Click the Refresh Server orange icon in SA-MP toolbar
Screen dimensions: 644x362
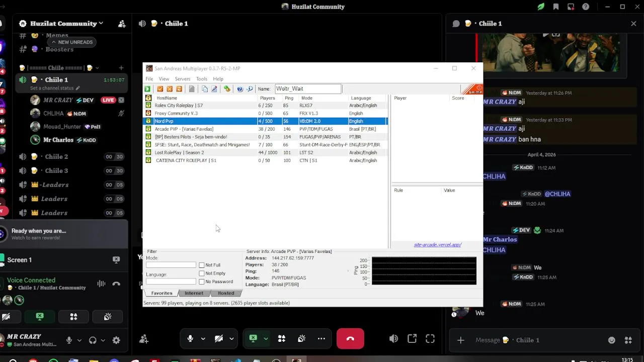click(179, 89)
